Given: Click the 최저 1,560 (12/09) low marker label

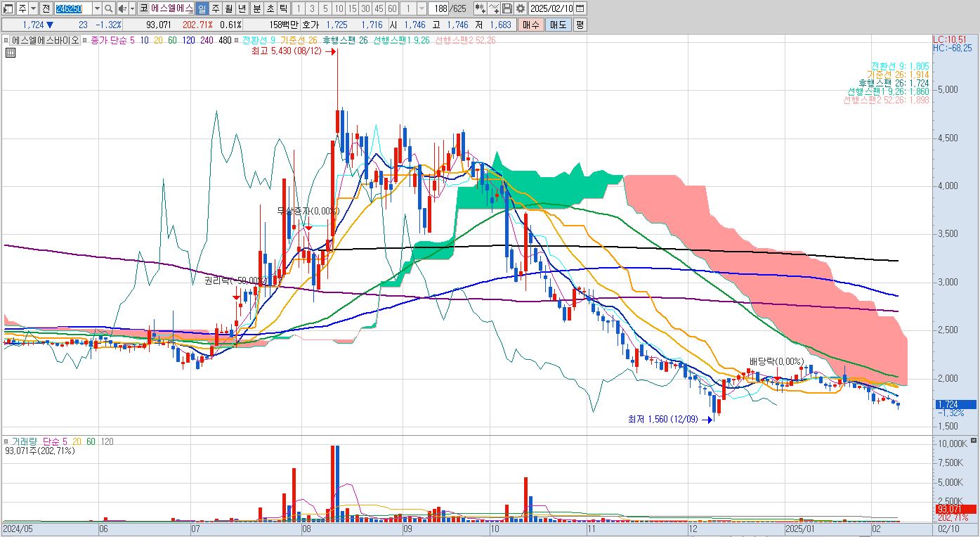Looking at the screenshot, I should pos(663,419).
